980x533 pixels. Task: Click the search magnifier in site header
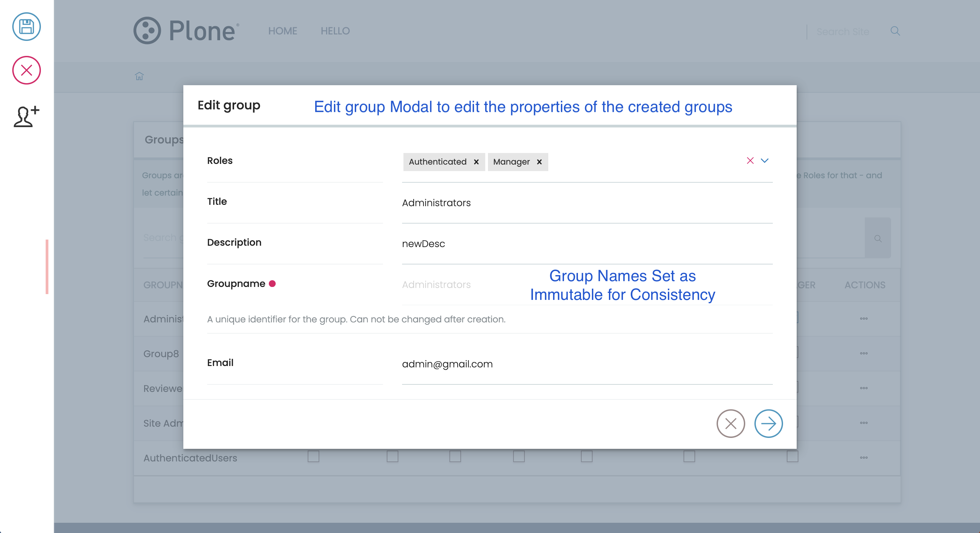(x=895, y=31)
